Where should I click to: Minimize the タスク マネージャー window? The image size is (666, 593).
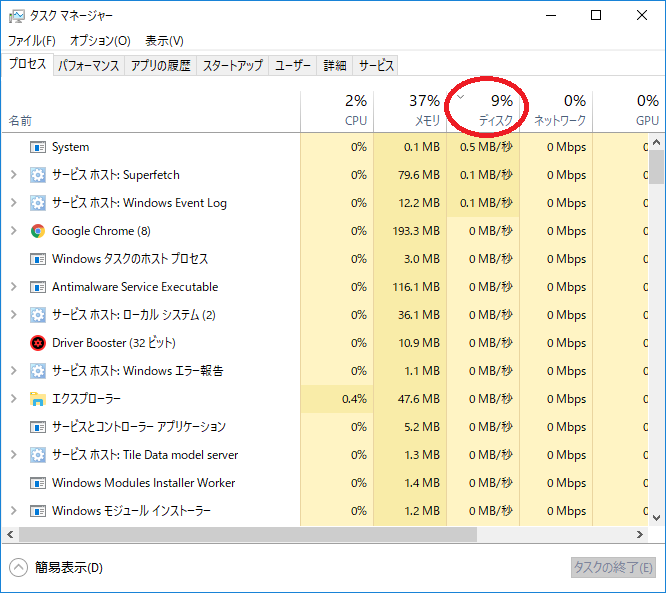tap(551, 15)
